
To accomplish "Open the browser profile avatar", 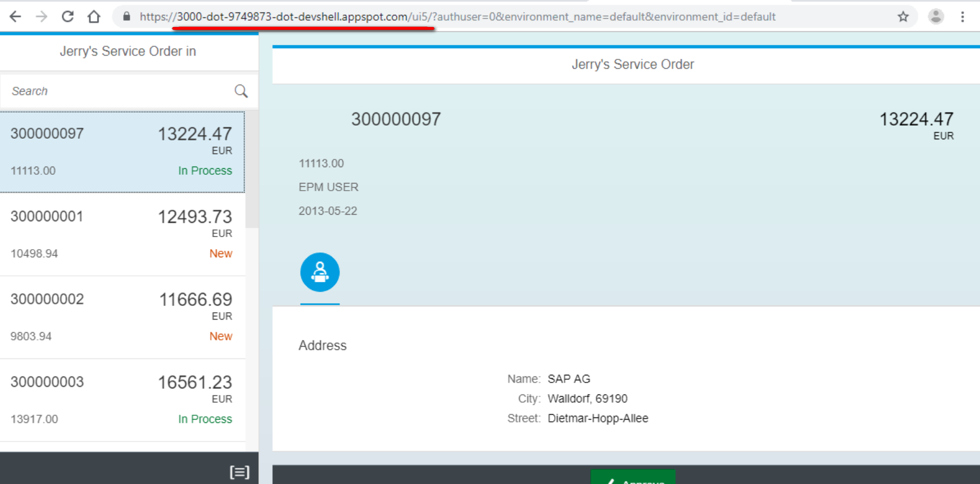I will [x=936, y=16].
